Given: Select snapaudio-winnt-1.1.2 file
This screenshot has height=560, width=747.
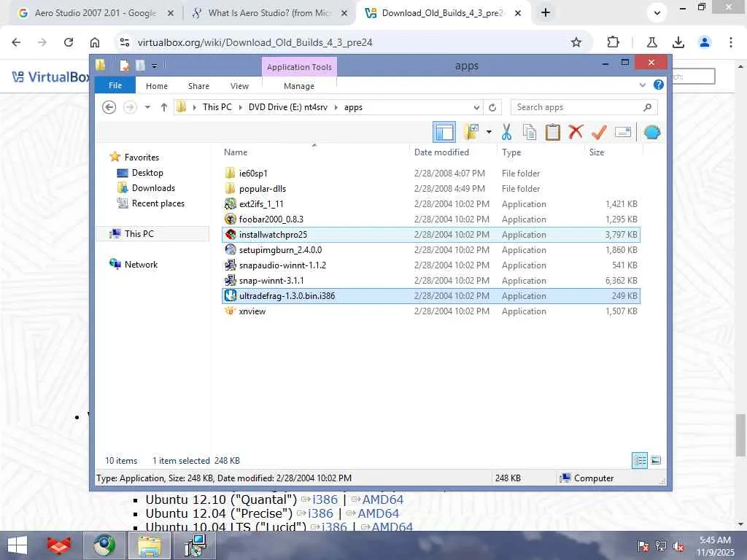Looking at the screenshot, I should click(431, 265).
